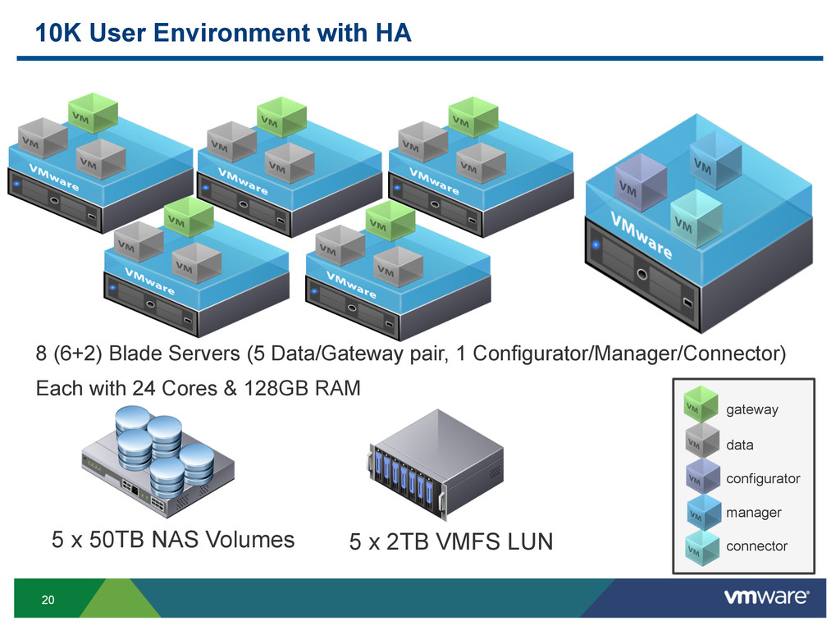Click the 'manager' legend label
The height and width of the screenshot is (630, 840).
pyautogui.click(x=754, y=513)
